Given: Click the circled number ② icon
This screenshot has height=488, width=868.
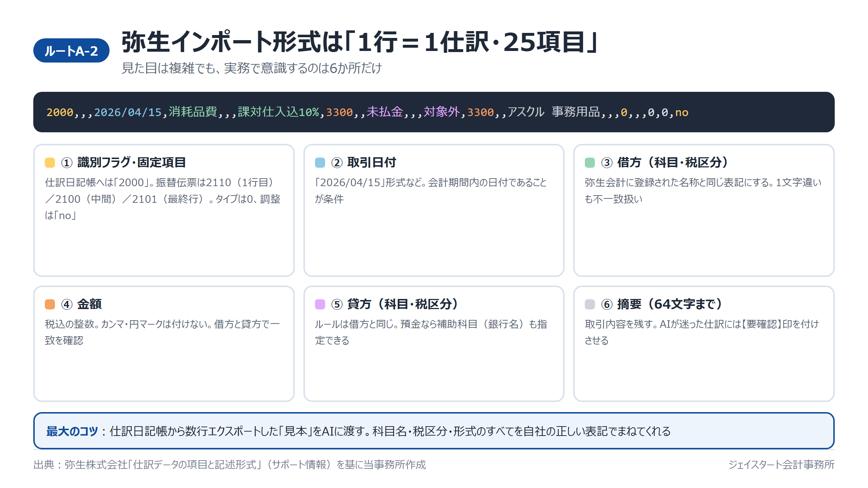Looking at the screenshot, I should coord(337,163).
